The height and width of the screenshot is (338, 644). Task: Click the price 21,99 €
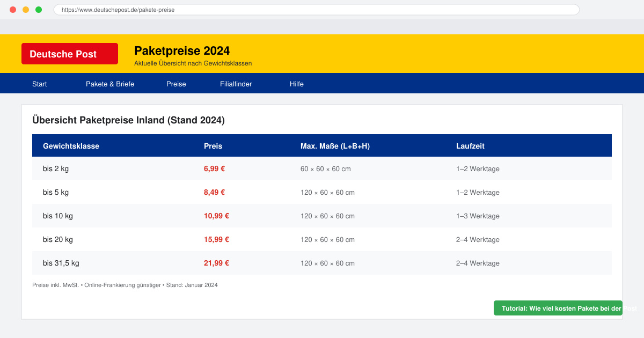[x=216, y=263]
